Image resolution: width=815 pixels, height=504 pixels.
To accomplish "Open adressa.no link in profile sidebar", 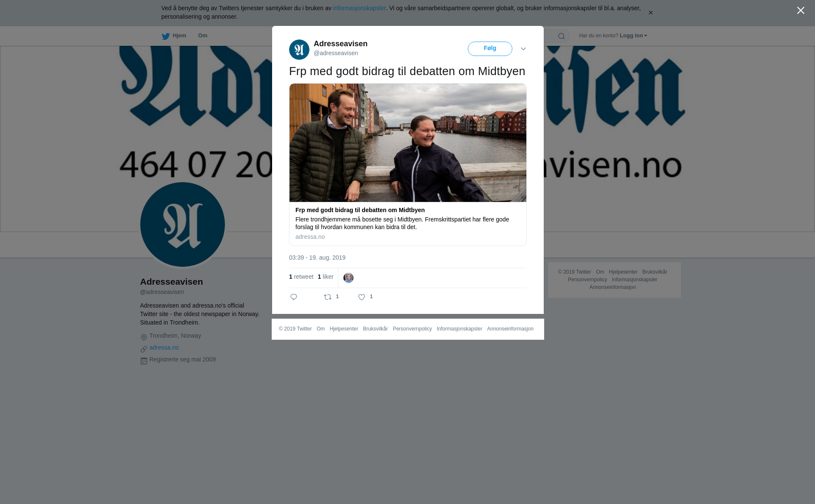I will (164, 347).
